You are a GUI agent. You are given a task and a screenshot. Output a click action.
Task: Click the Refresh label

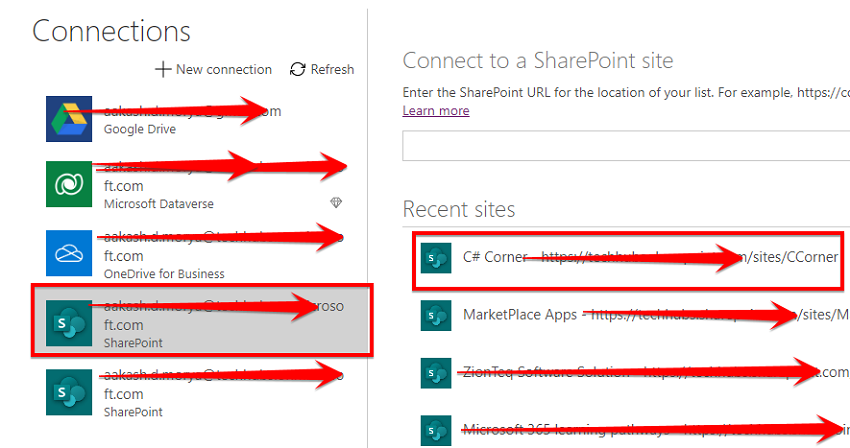pyautogui.click(x=332, y=69)
